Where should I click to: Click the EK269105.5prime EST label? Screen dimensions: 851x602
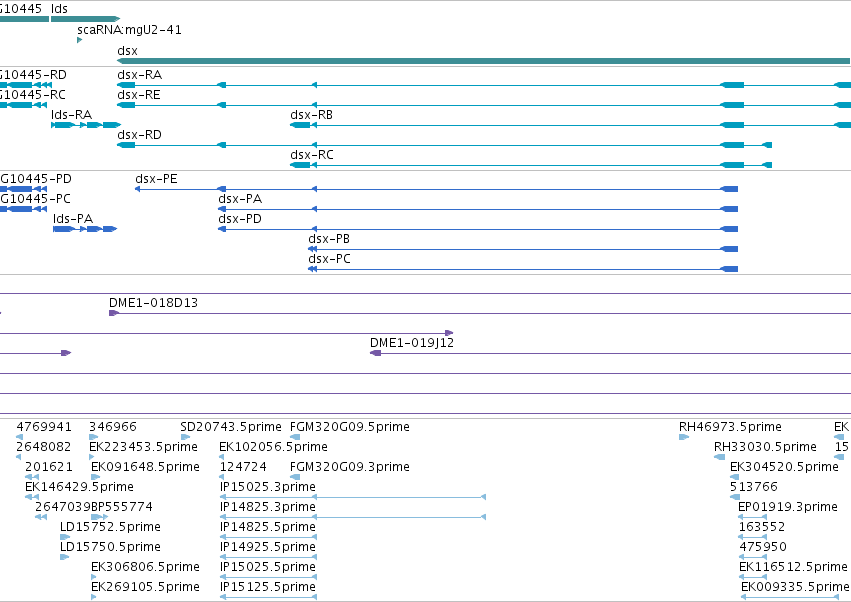[x=145, y=587]
